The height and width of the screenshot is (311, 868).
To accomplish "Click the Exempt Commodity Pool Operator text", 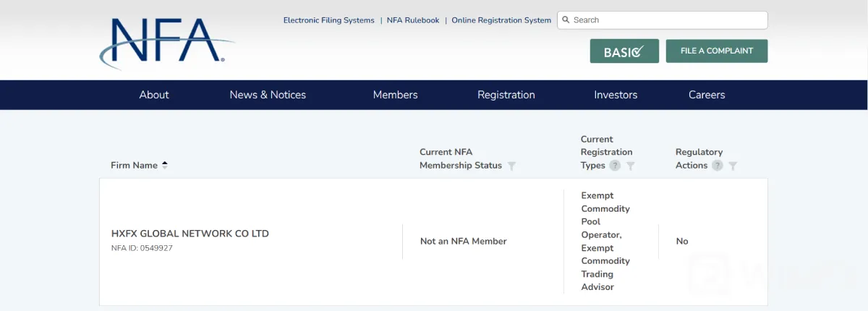I will click(605, 215).
